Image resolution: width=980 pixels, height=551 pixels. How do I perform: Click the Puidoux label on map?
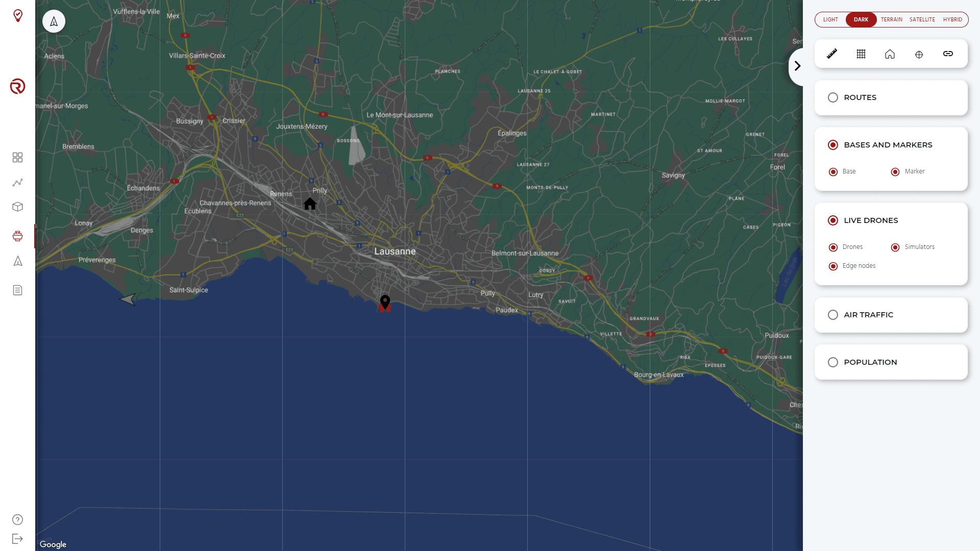777,335
